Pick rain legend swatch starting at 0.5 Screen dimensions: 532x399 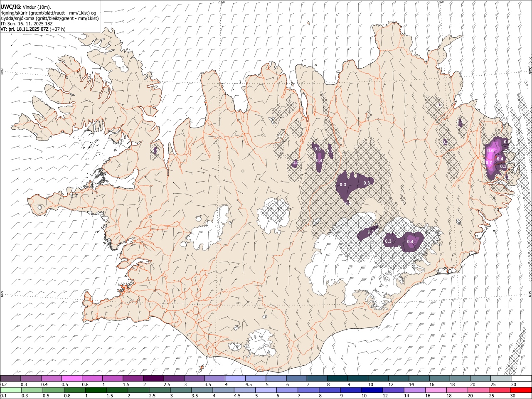click(x=53, y=390)
